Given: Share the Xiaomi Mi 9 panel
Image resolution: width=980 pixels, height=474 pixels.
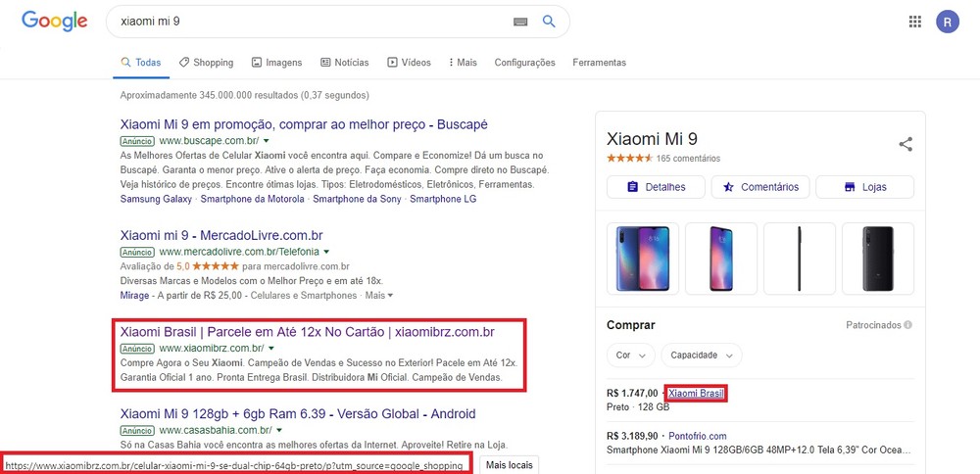Looking at the screenshot, I should pyautogui.click(x=906, y=144).
